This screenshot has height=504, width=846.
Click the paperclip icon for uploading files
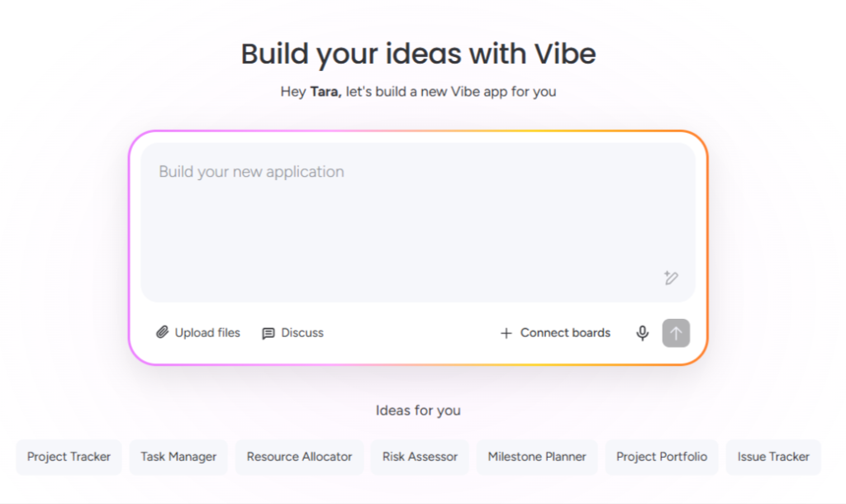click(163, 333)
